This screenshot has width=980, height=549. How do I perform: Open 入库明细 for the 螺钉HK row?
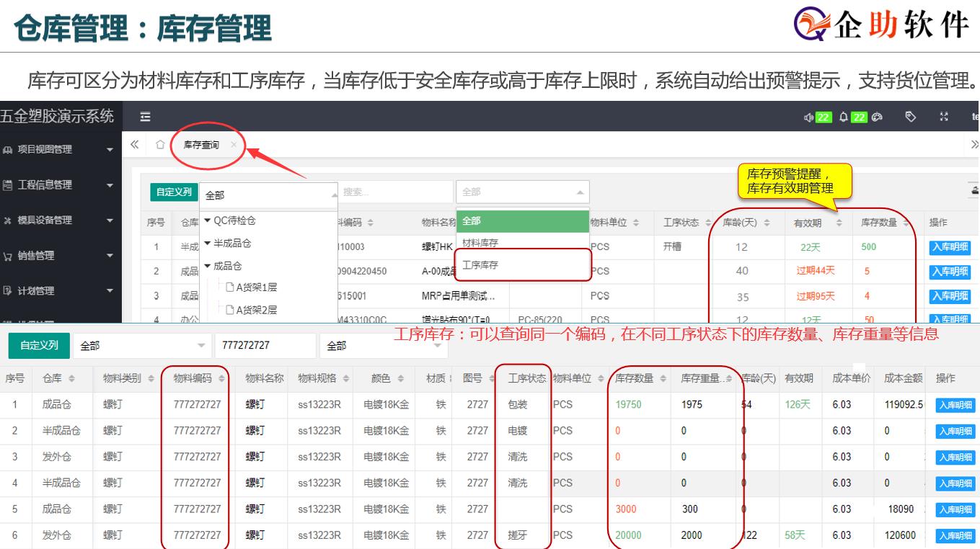click(x=950, y=248)
